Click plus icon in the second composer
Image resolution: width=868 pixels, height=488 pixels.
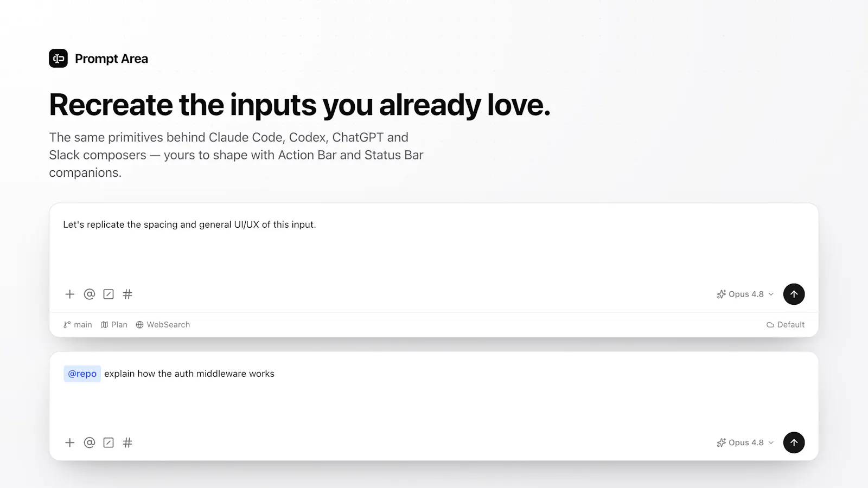click(x=69, y=442)
